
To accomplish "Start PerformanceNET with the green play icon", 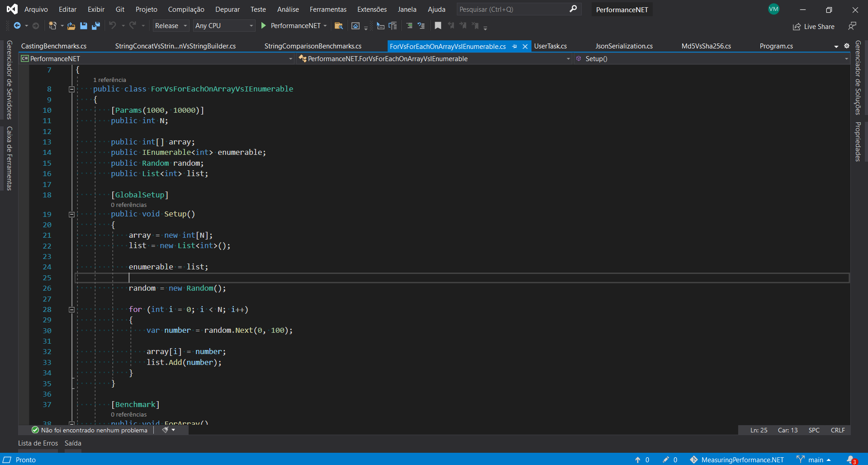I will click(x=264, y=26).
